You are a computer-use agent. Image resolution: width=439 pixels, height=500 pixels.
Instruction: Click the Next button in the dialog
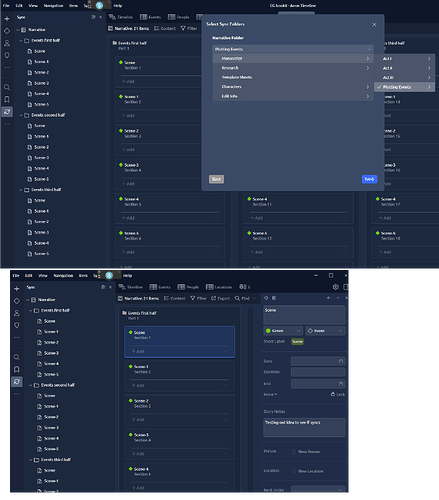point(369,179)
